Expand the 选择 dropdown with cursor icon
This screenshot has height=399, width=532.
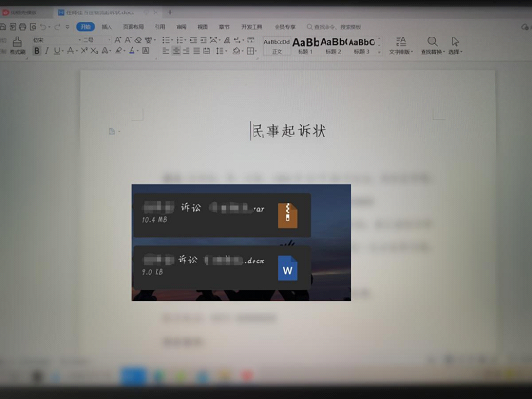[455, 45]
